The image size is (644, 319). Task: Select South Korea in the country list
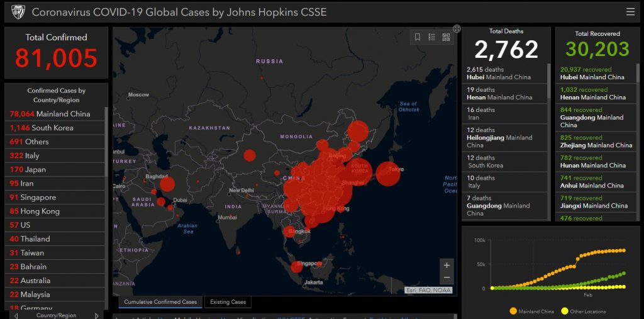(42, 128)
